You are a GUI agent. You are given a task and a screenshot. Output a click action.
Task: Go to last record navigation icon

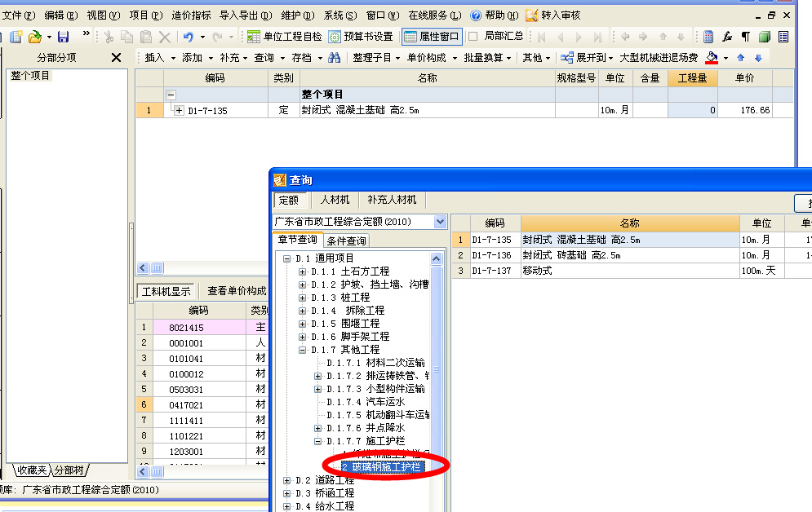point(597,37)
